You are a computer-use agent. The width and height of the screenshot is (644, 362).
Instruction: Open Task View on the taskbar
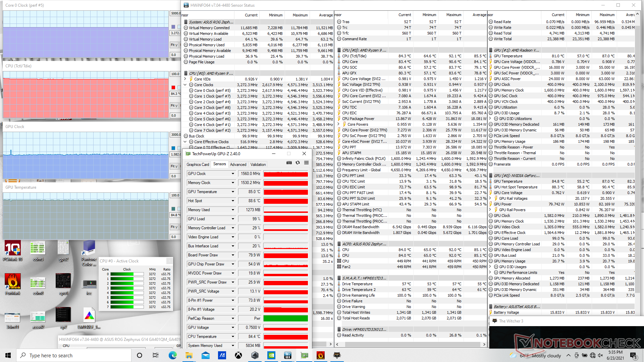pos(156,355)
